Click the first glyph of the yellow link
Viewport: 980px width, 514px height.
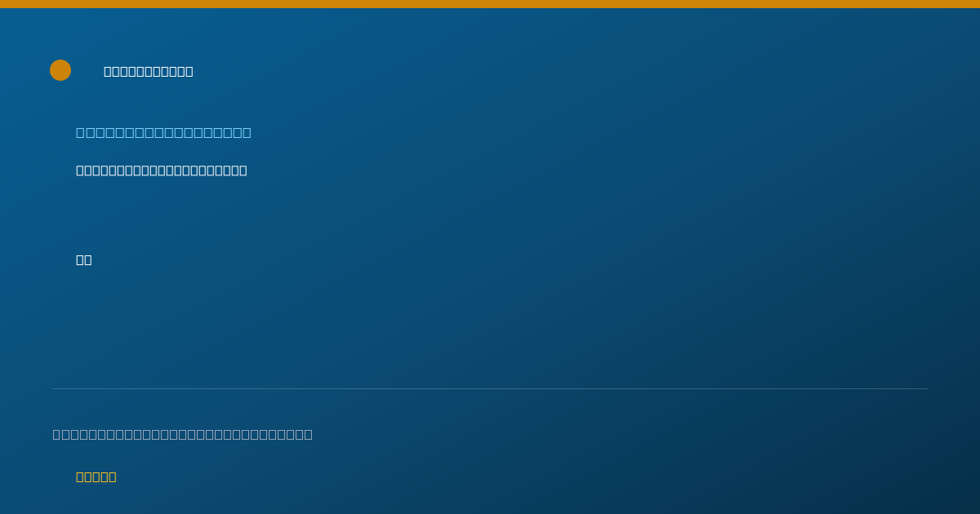80,476
